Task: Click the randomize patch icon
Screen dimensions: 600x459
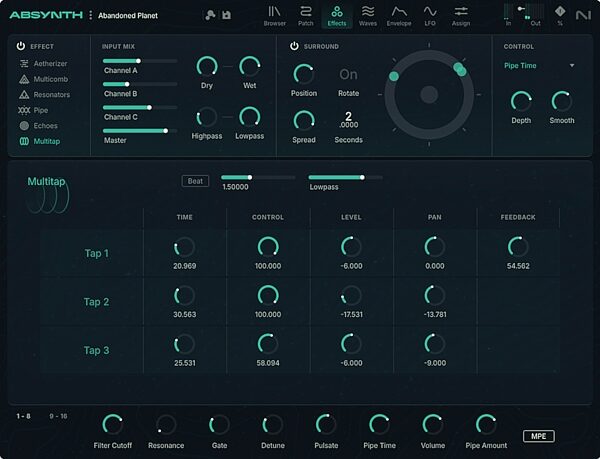Action: pyautogui.click(x=210, y=15)
